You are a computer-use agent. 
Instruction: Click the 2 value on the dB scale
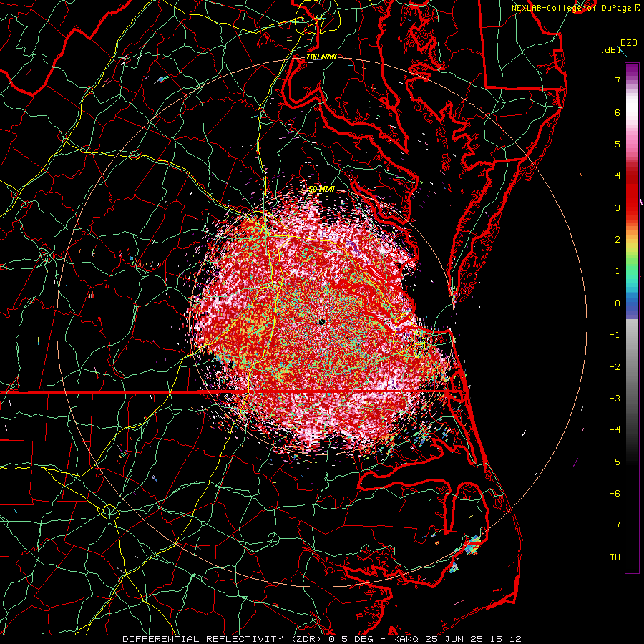[x=618, y=240]
